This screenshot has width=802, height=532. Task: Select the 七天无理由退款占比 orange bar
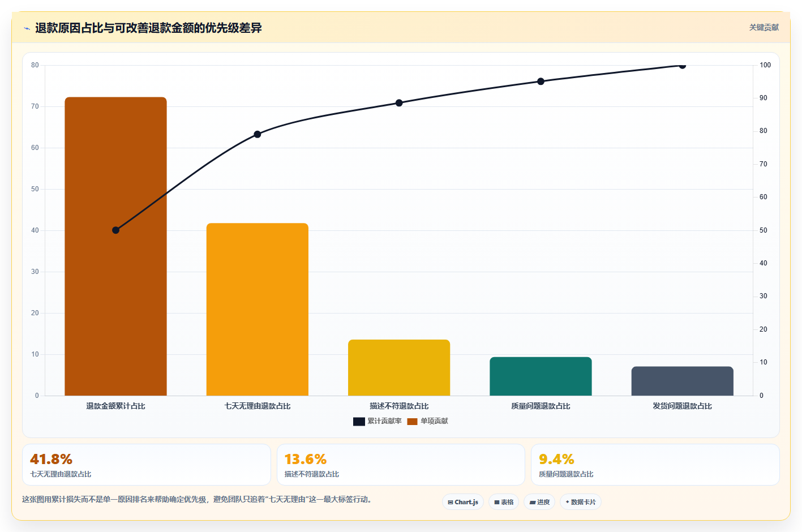coord(258,309)
